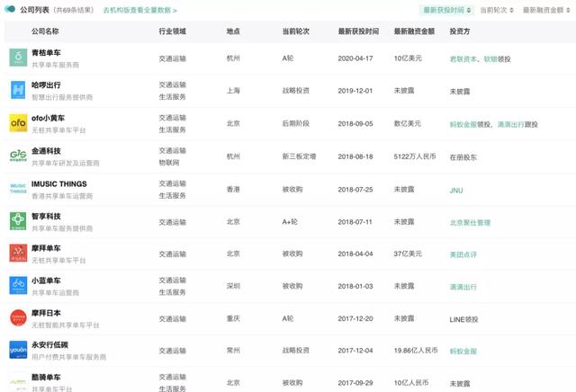Open 蚂蚁金服 link in 永安行低碳 row
The image size is (576, 392).
pyautogui.click(x=463, y=351)
